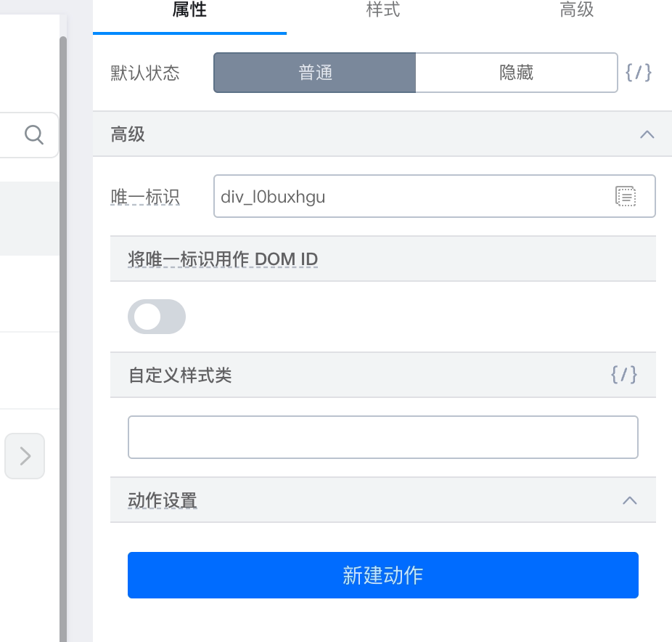
Task: Click the expression icon beside 自定义样式类
Action: pos(624,375)
